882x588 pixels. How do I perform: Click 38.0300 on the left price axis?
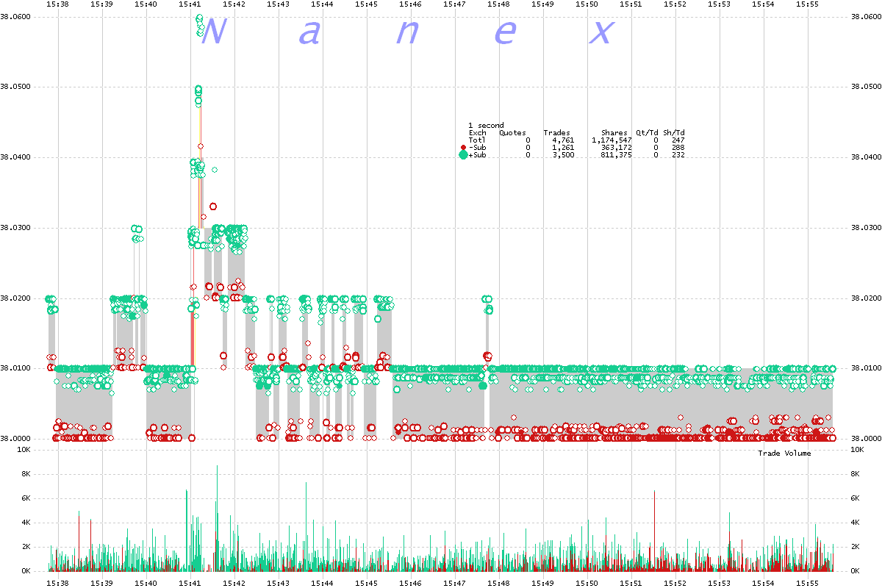16,228
